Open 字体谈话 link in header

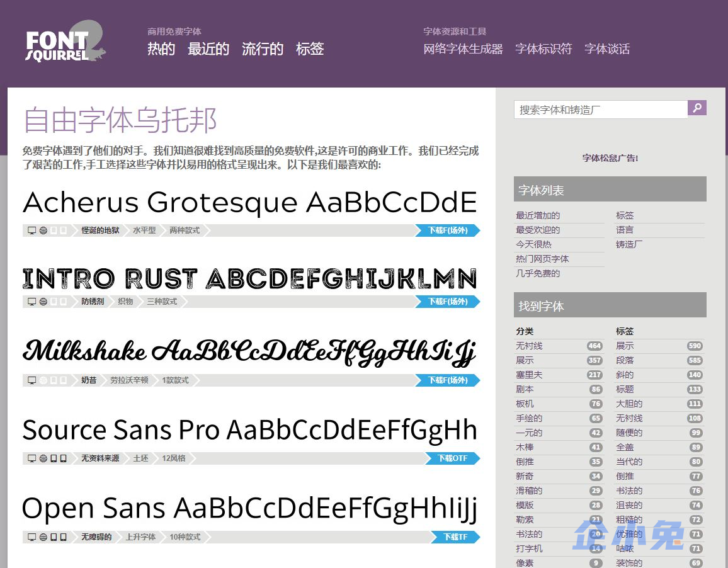(x=607, y=48)
